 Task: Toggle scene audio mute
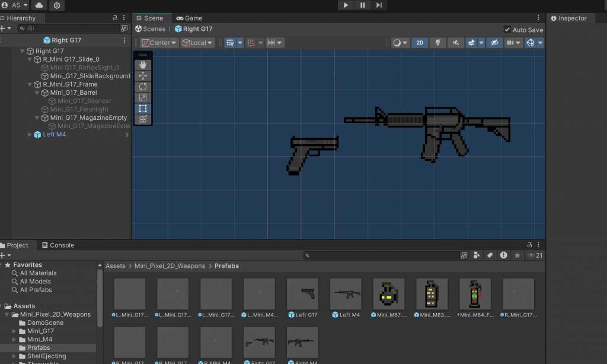(456, 43)
